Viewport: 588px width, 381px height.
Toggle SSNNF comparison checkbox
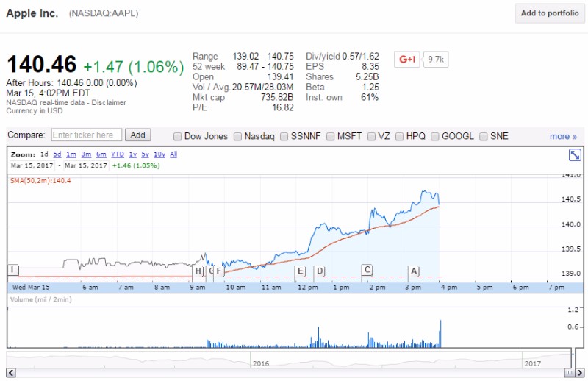click(284, 137)
